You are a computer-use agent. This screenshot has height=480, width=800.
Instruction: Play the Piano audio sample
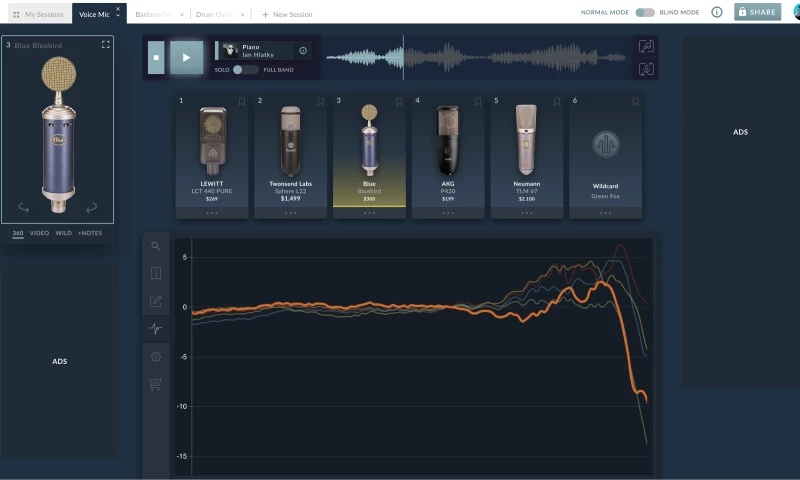(186, 58)
